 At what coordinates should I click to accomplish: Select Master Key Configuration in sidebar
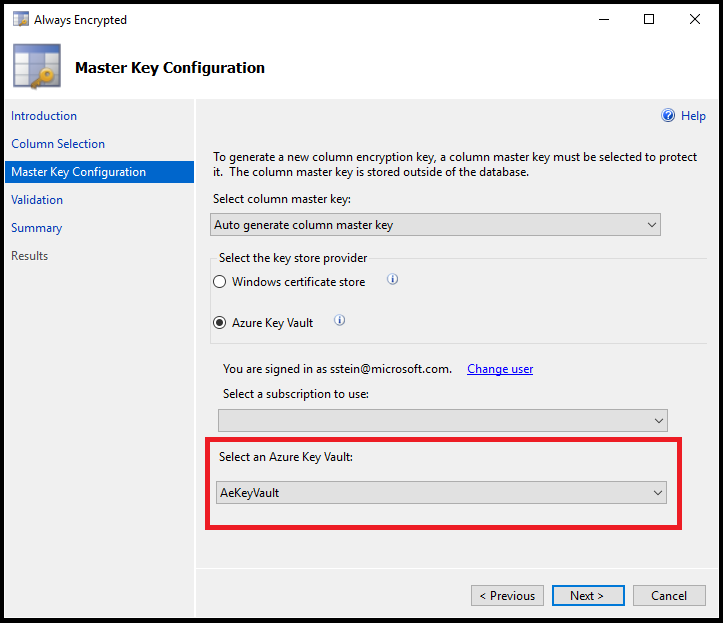[x=78, y=172]
